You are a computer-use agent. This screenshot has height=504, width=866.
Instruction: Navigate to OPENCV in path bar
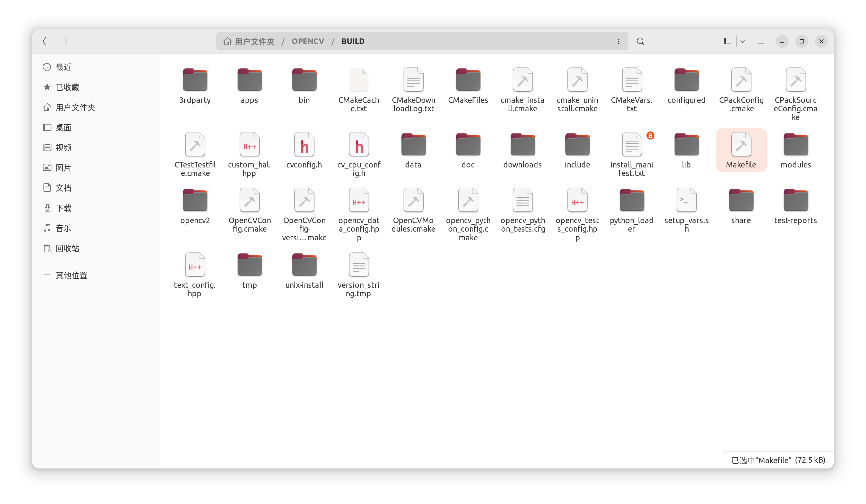[308, 41]
